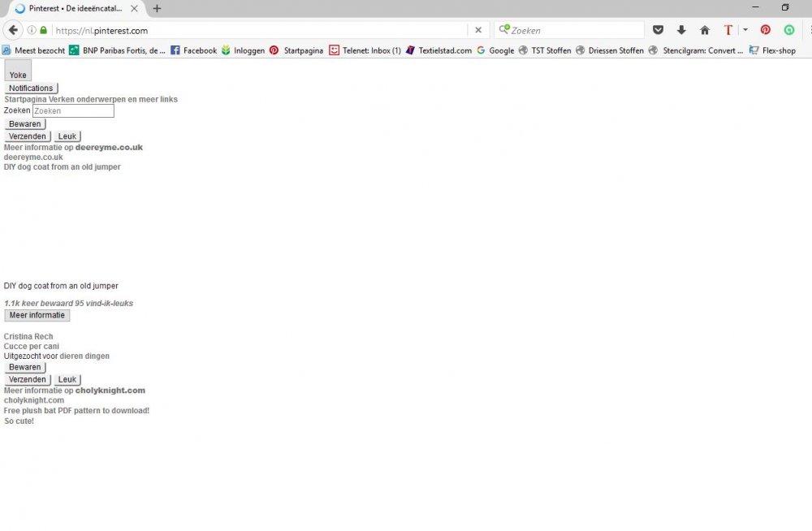Open the Pocket icon in toolbar
The width and height of the screenshot is (812, 531).
(658, 30)
